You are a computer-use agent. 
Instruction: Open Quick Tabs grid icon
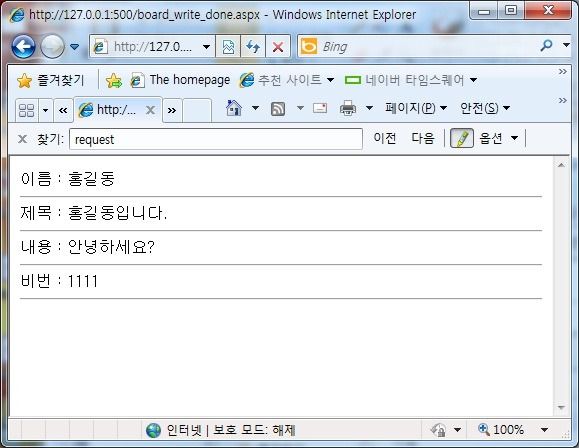click(x=27, y=110)
